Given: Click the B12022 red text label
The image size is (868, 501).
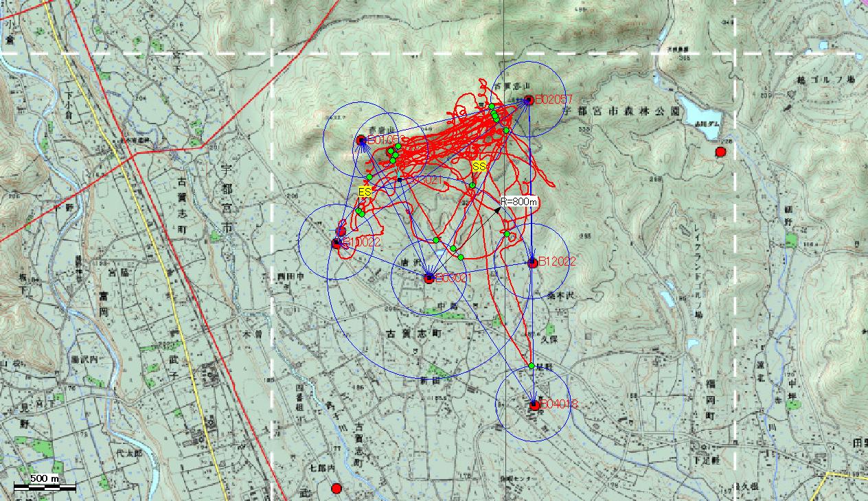Looking at the screenshot, I should [x=557, y=261].
